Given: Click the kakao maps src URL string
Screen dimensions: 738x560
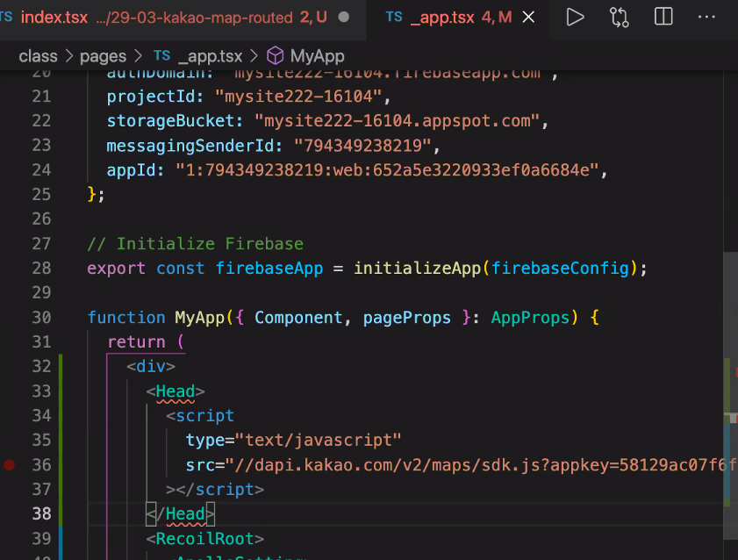Looking at the screenshot, I should point(481,465).
